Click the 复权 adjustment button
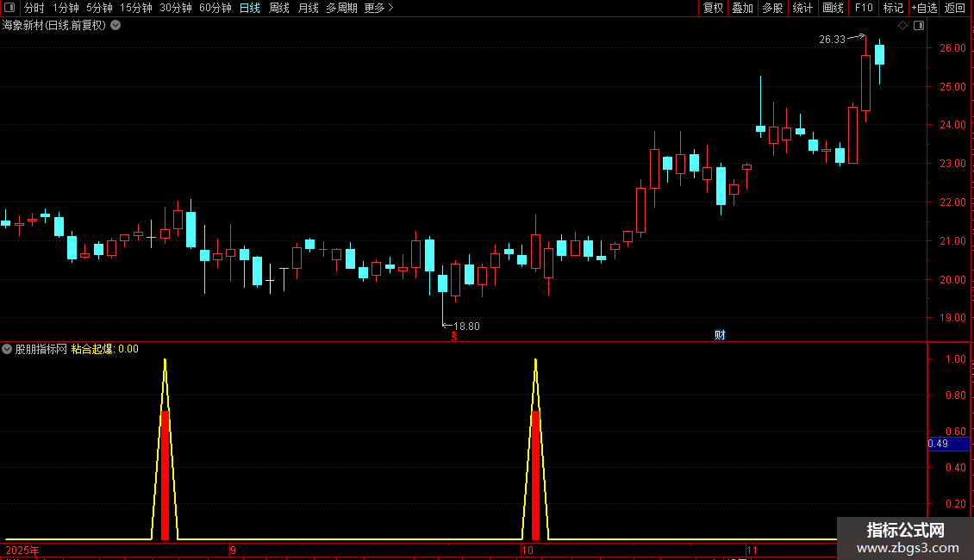 [713, 8]
